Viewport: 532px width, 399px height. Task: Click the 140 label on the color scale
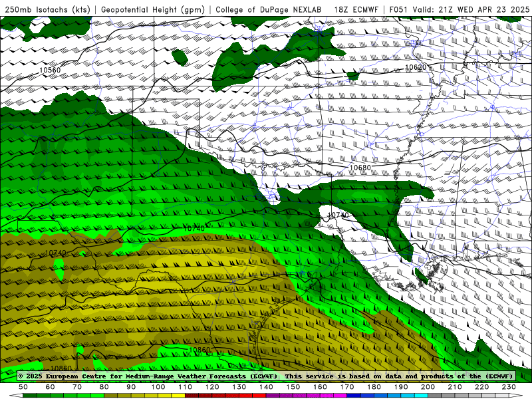266,387
